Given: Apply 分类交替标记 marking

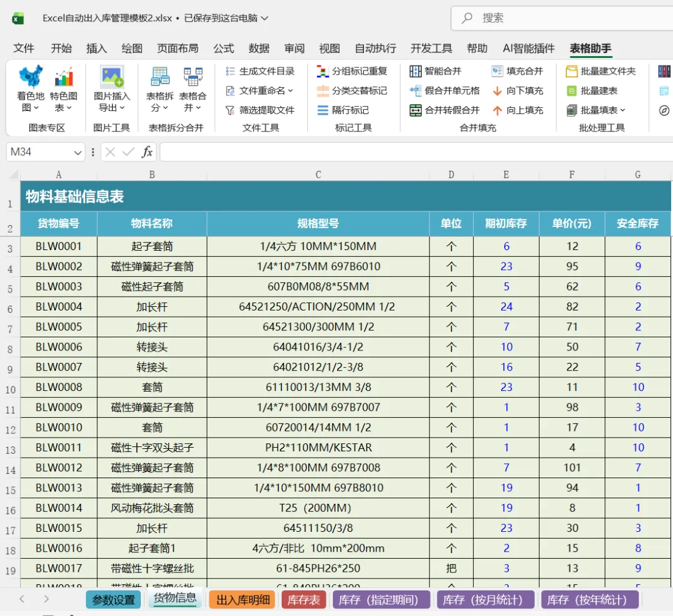Looking at the screenshot, I should pos(352,90).
